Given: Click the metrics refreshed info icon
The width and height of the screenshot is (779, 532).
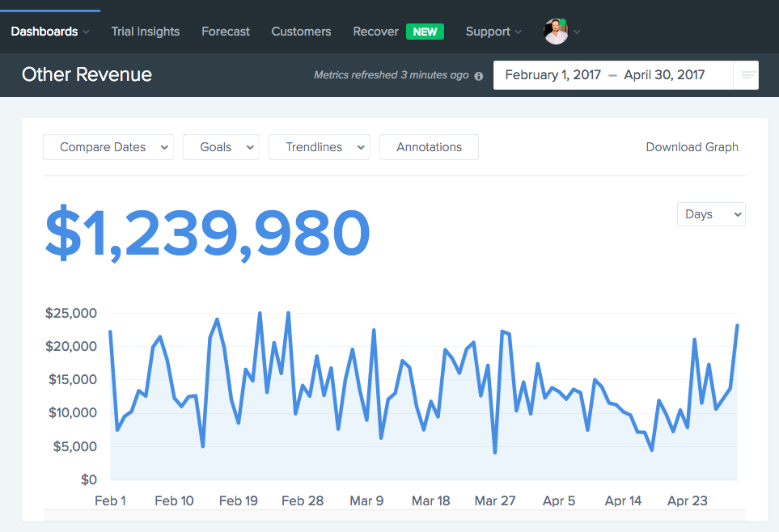Looking at the screenshot, I should point(478,76).
